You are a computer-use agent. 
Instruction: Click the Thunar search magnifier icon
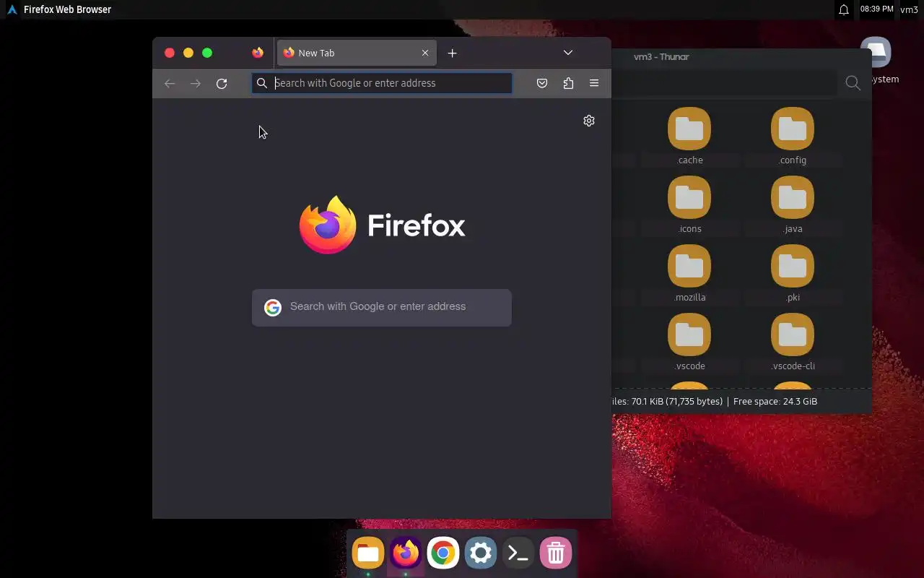[x=853, y=83]
